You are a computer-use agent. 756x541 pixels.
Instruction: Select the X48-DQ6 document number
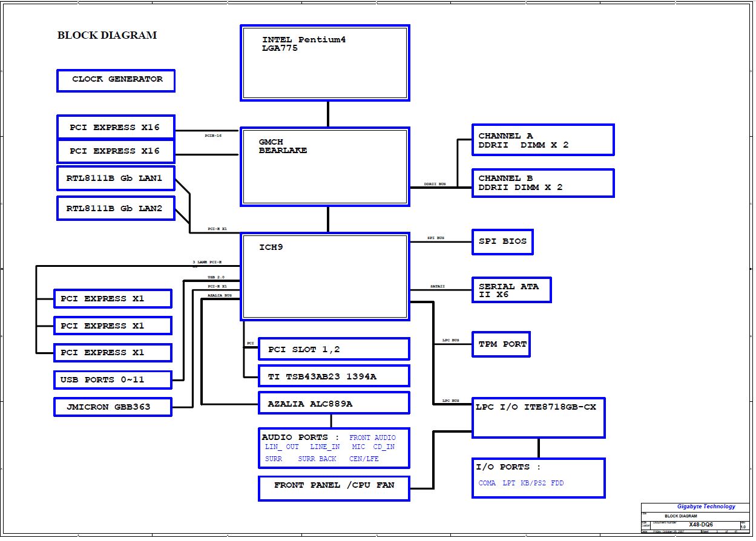(x=702, y=525)
